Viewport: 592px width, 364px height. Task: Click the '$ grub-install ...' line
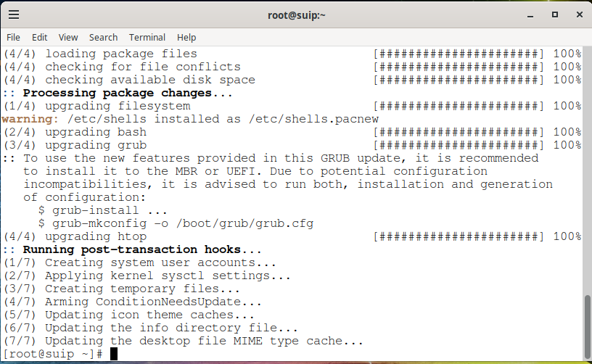pos(103,210)
